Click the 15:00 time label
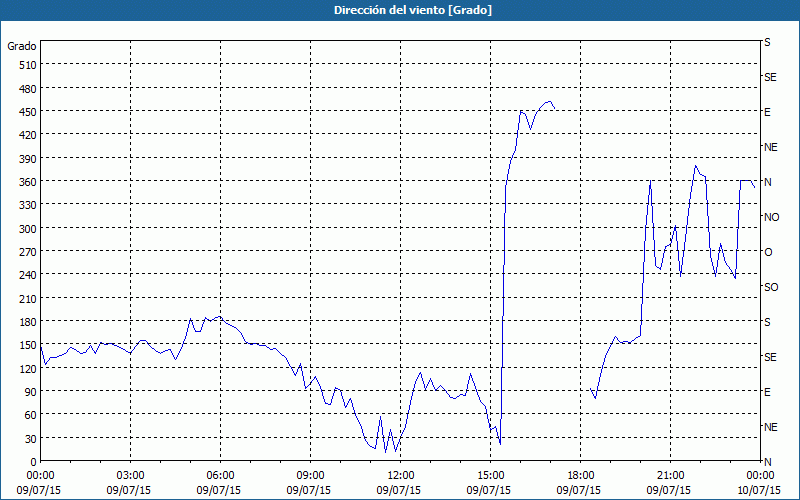This screenshot has height=500, width=800. [490, 476]
